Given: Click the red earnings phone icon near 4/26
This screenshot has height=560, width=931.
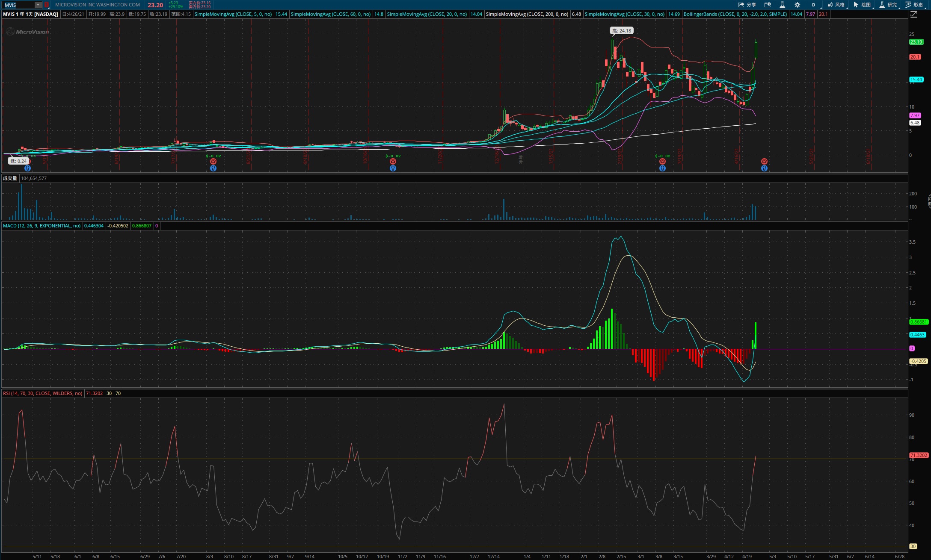Looking at the screenshot, I should tap(764, 162).
